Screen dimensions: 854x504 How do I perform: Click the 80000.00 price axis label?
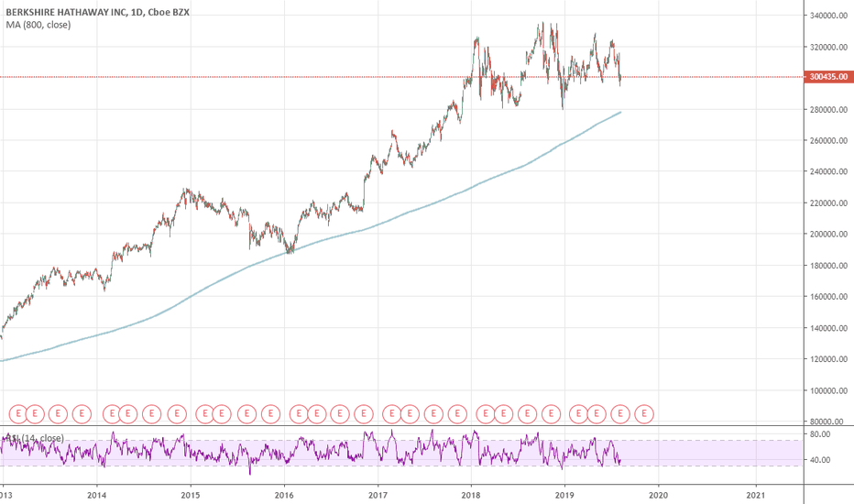point(828,422)
